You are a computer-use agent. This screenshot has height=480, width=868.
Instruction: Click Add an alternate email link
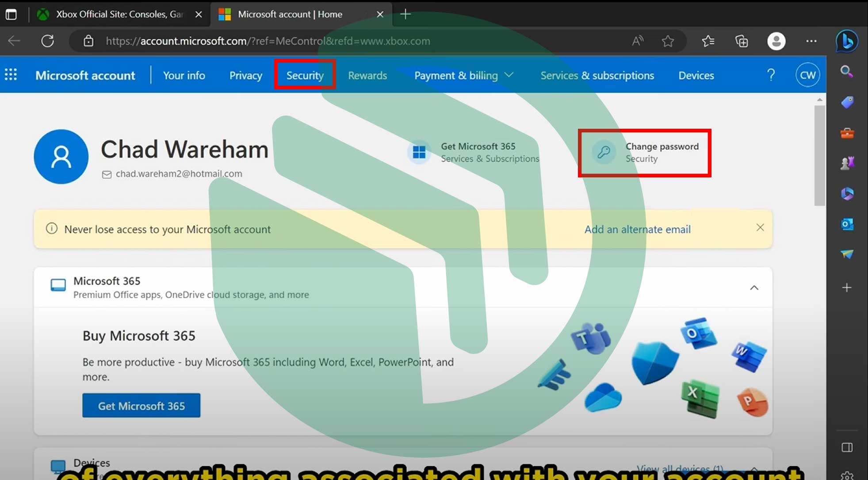[x=637, y=229]
